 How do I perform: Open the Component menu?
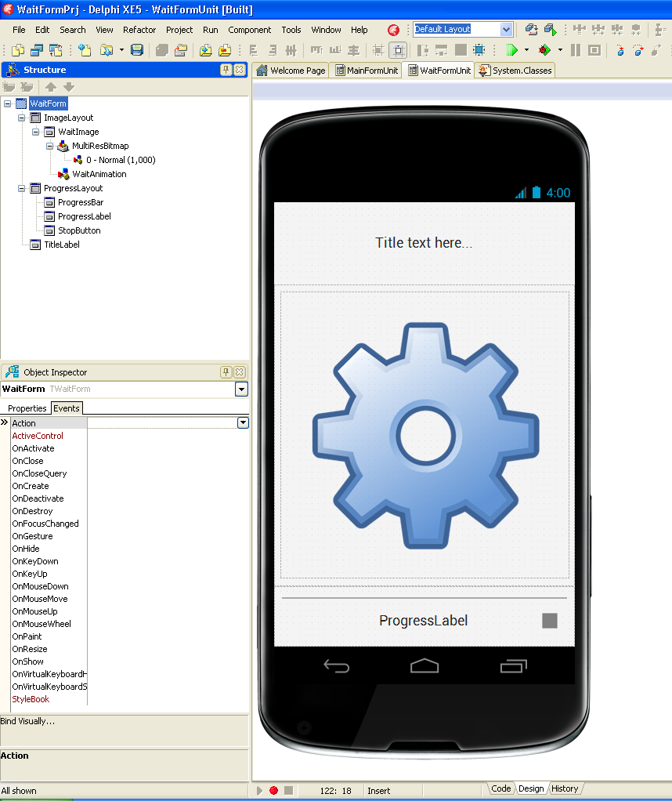coord(249,30)
